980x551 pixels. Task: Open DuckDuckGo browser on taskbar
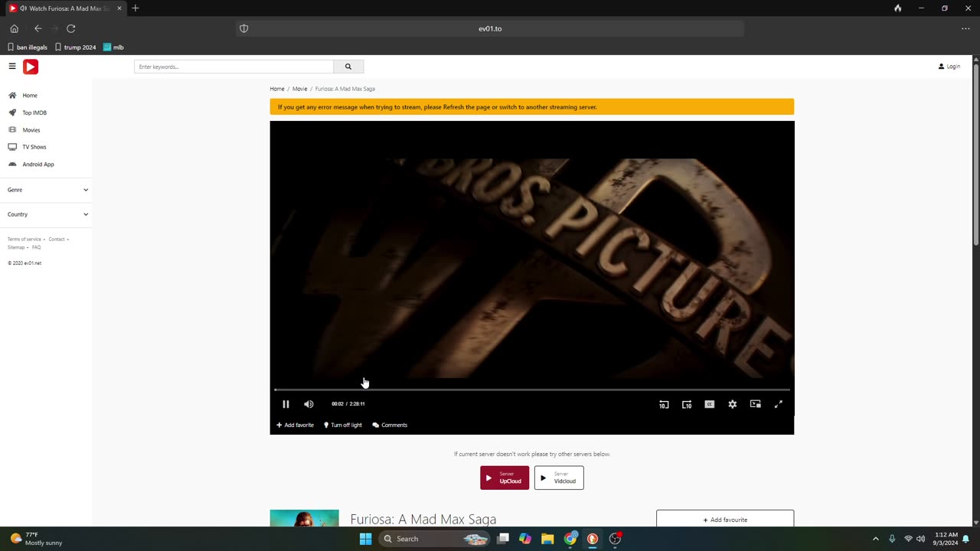(593, 539)
